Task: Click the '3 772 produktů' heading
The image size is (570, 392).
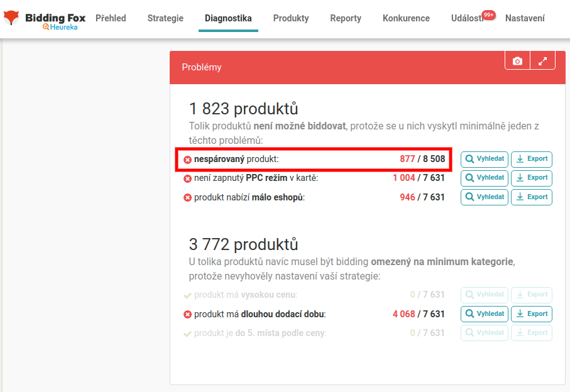Action: coord(244,244)
